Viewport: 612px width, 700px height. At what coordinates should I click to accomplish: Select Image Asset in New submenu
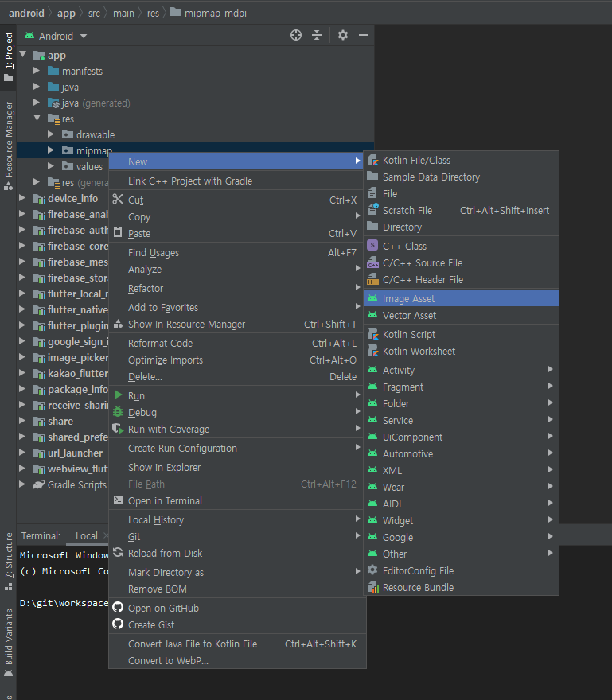tap(461, 298)
